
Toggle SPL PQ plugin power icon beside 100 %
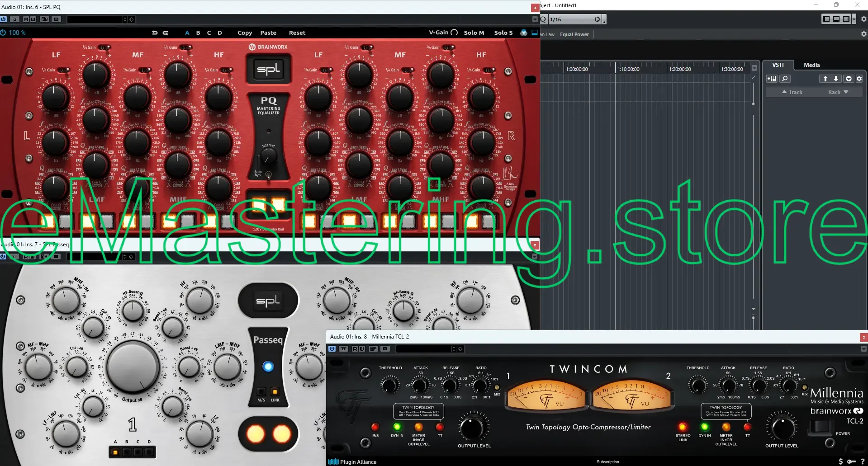[3, 33]
